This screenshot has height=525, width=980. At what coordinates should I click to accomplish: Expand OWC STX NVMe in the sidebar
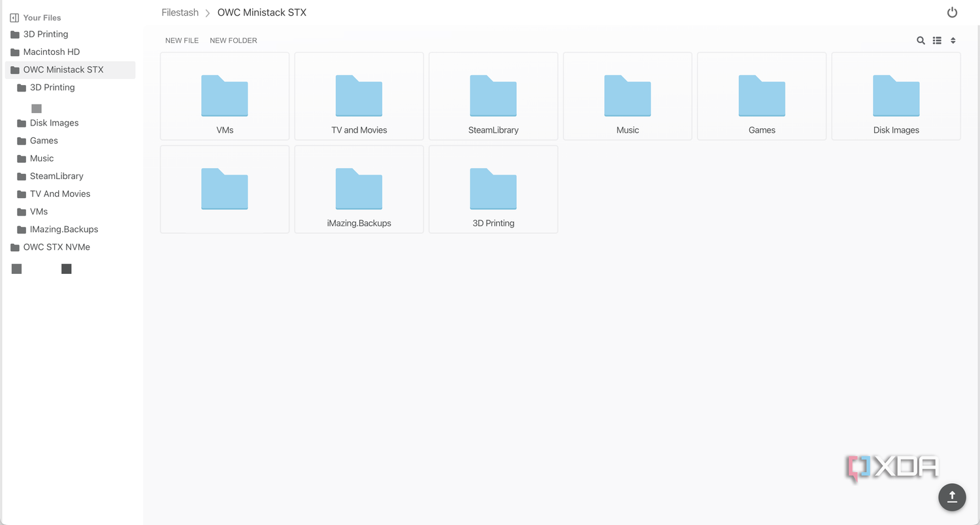(70, 247)
